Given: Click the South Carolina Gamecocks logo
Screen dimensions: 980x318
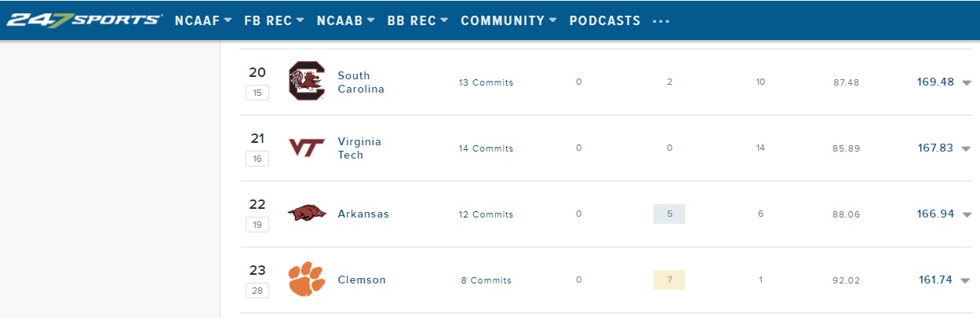Looking at the screenshot, I should (x=306, y=82).
